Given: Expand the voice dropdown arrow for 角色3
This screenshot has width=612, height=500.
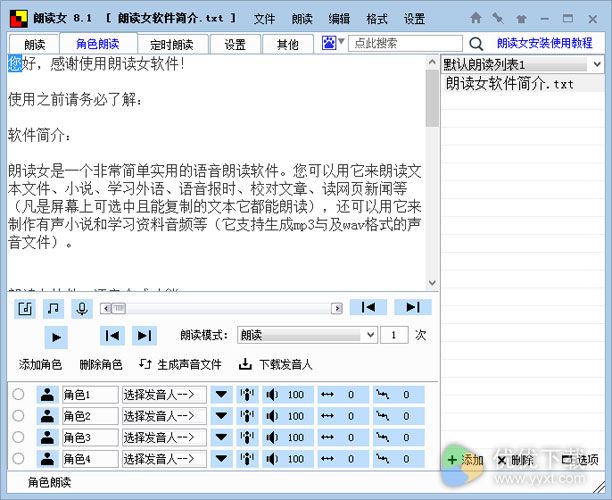Looking at the screenshot, I should click(x=221, y=438).
